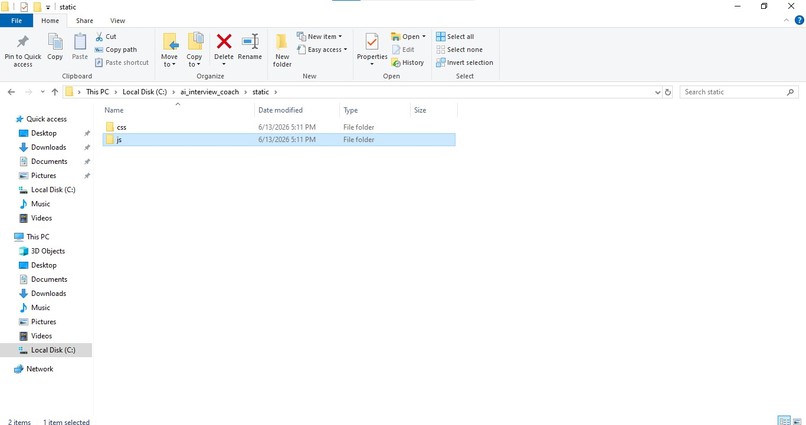
Task: Select highlighted Local Disk (C:) under This PC
Action: click(46, 350)
